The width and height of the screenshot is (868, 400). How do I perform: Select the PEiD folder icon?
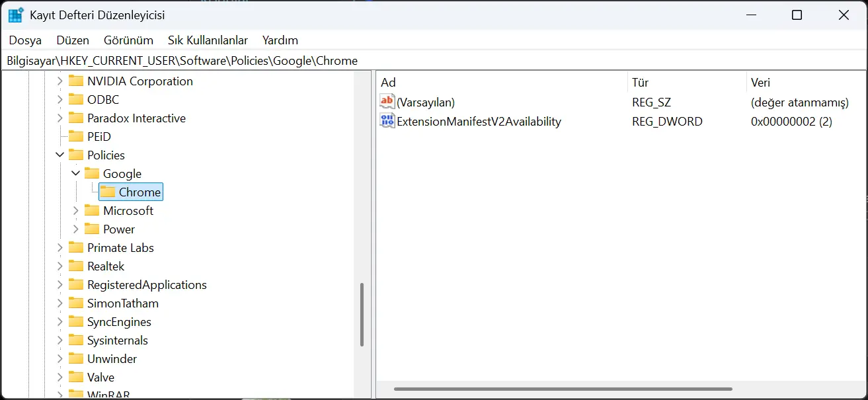[76, 137]
